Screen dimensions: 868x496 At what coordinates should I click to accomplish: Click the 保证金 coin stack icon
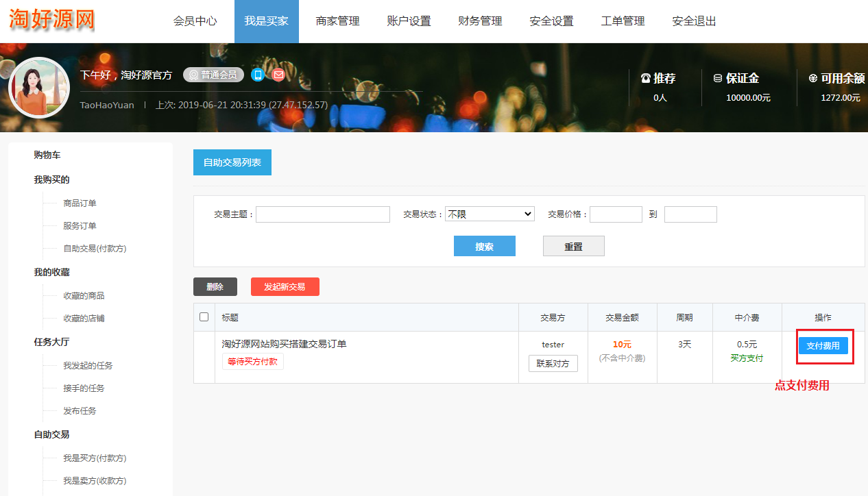point(718,79)
